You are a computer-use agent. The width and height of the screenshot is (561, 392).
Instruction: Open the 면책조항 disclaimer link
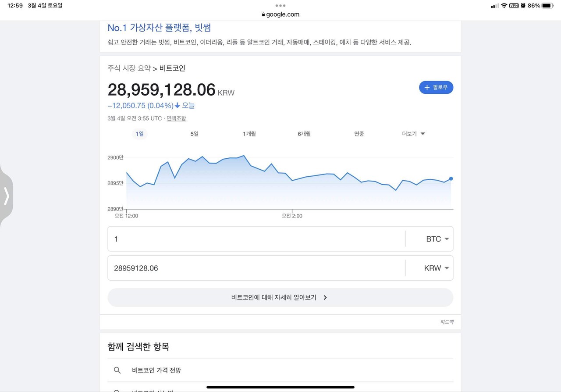[176, 118]
